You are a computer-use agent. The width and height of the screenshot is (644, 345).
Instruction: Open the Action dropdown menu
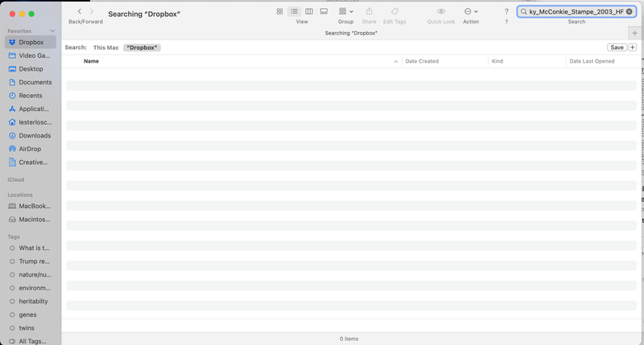471,12
